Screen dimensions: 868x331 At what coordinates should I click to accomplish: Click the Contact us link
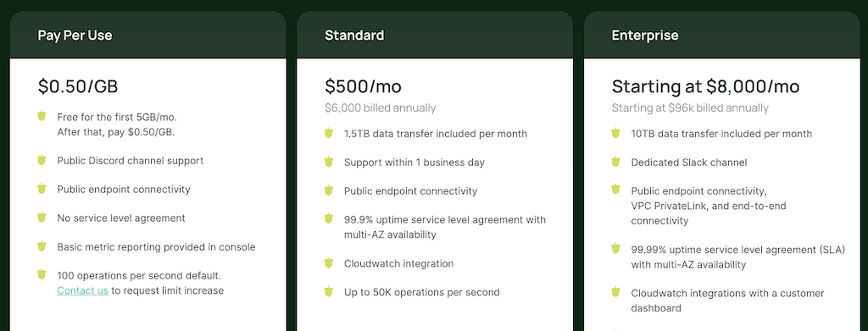82,290
